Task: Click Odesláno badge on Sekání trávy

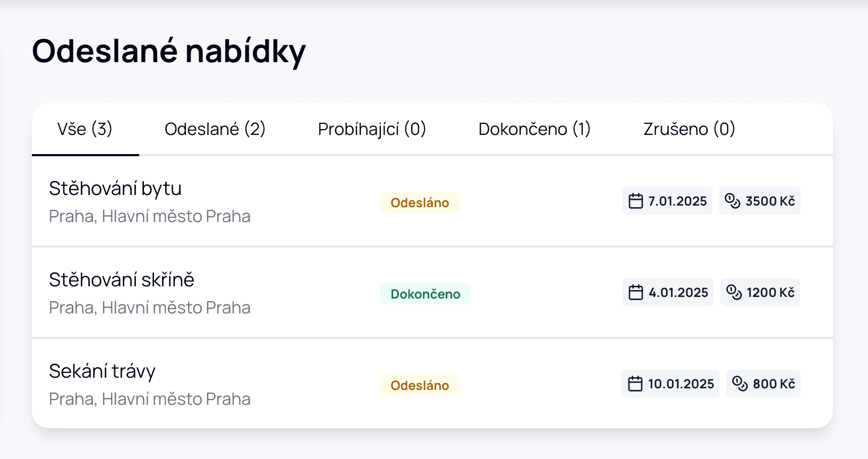Action: click(420, 385)
